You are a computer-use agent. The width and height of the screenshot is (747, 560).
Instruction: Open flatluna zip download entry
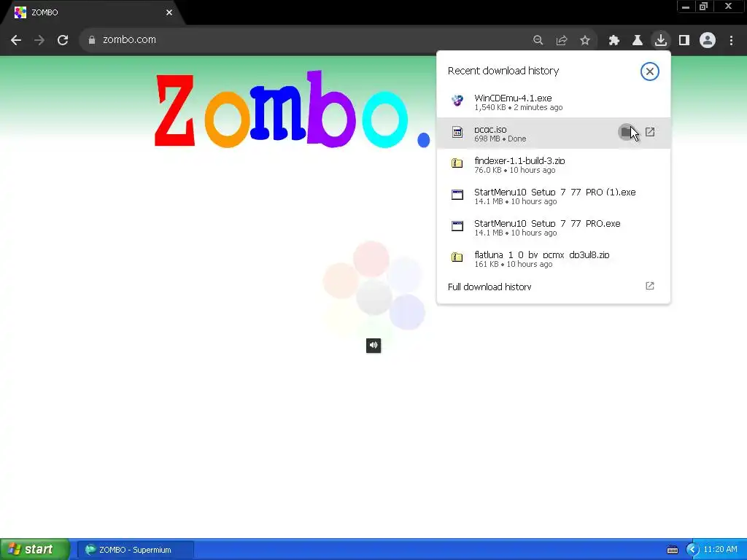tap(553, 259)
